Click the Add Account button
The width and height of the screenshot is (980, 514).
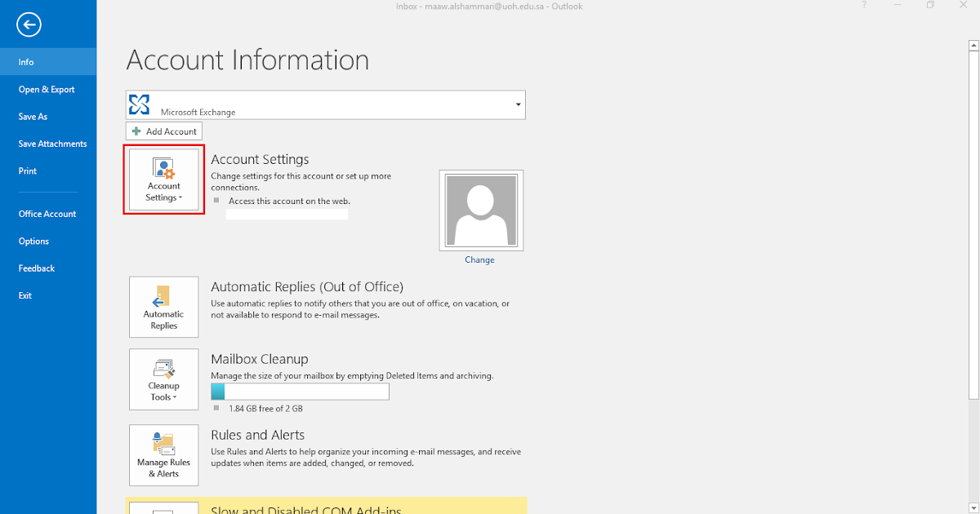tap(163, 131)
